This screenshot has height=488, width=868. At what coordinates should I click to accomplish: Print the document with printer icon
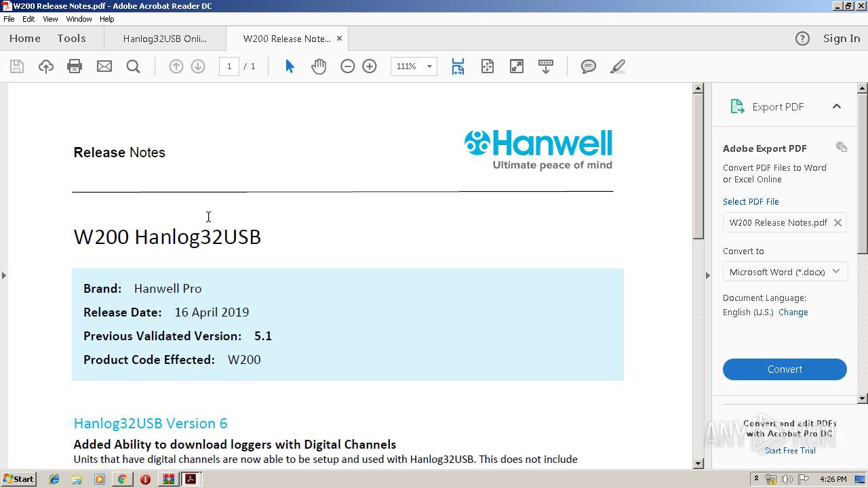pyautogui.click(x=75, y=66)
